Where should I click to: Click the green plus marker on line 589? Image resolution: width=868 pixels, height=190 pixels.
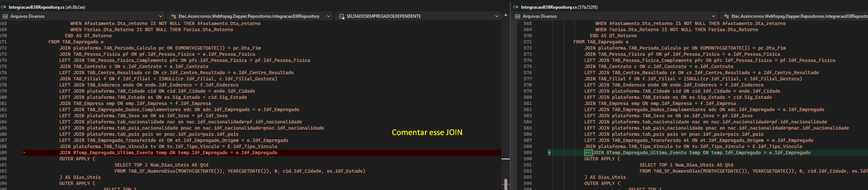coord(549,153)
